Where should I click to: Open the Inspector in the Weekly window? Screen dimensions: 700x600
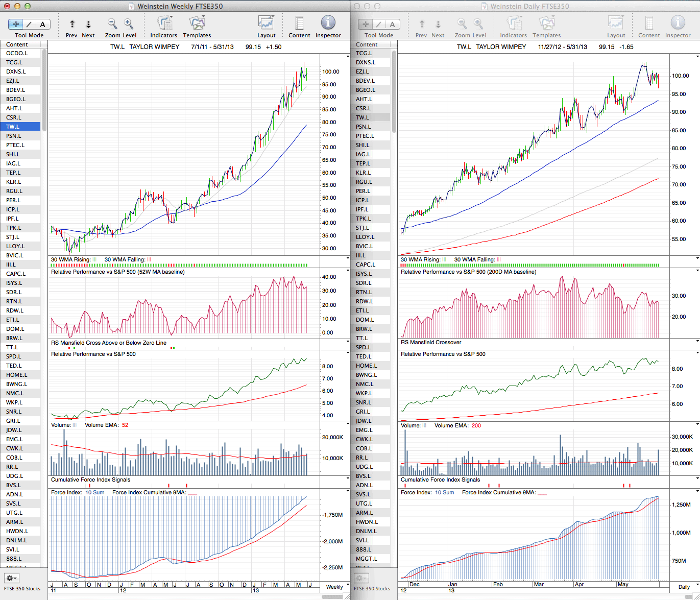pyautogui.click(x=328, y=23)
